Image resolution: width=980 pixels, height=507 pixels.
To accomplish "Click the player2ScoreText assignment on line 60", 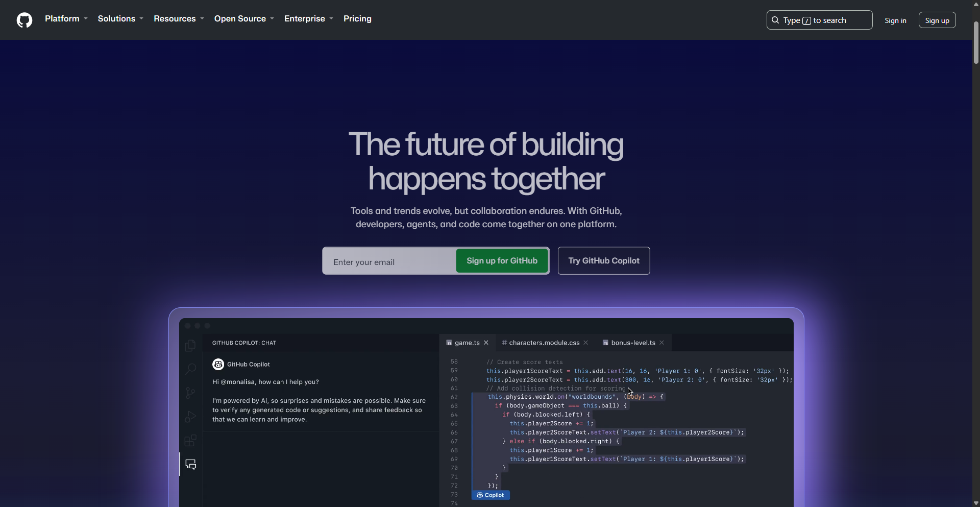I will [639, 380].
